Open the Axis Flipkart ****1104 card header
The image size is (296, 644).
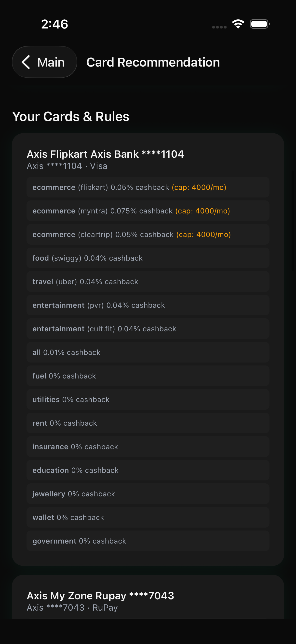pyautogui.click(x=105, y=159)
